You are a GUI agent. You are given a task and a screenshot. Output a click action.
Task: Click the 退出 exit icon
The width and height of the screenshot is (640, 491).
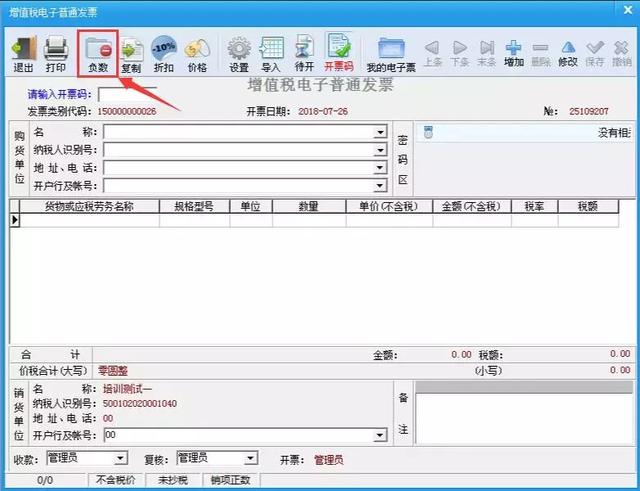[x=23, y=54]
